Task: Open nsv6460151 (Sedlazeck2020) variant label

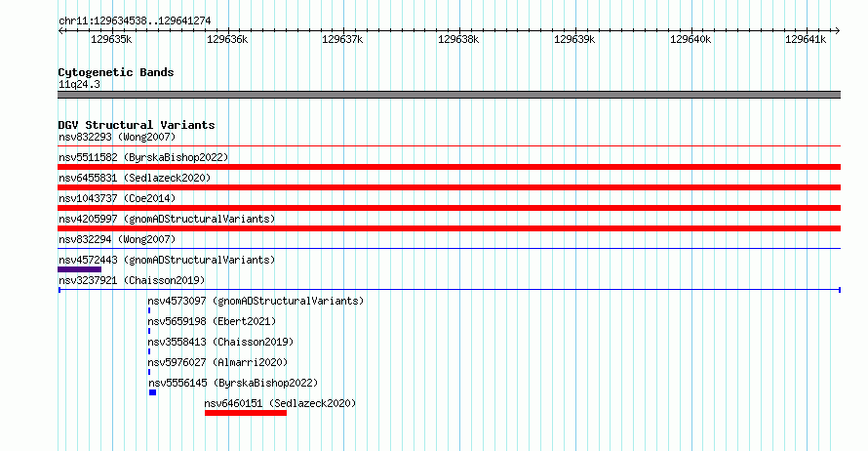Action: (280, 403)
